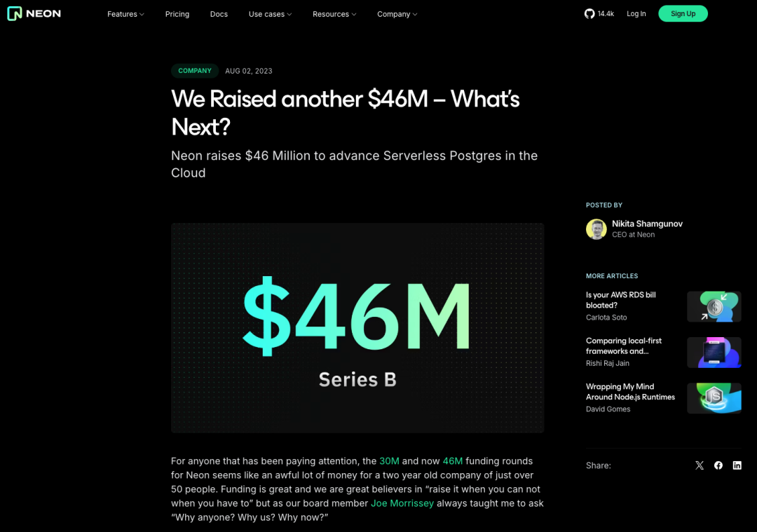Follow the Joe Morrissey link
This screenshot has height=532, width=757.
pos(402,503)
